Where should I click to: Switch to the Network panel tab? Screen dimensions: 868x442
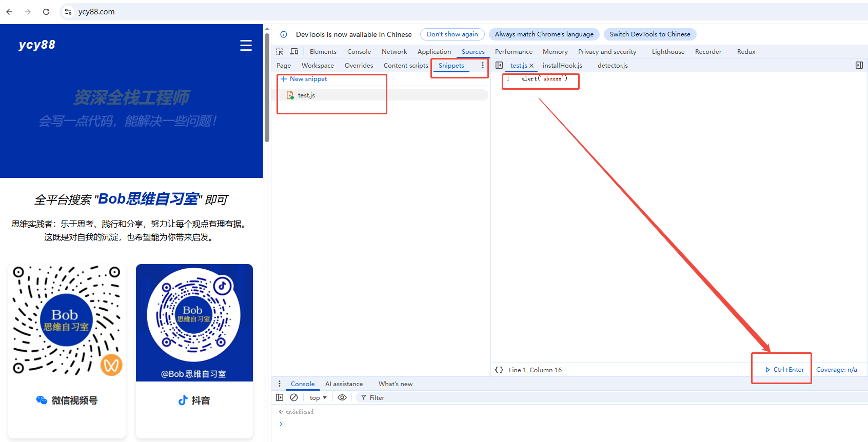pyautogui.click(x=394, y=52)
